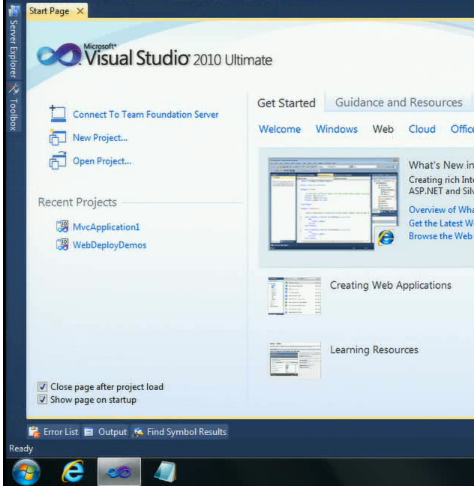Expand the Creating Web Applications section
The height and width of the screenshot is (488, 474).
click(390, 285)
